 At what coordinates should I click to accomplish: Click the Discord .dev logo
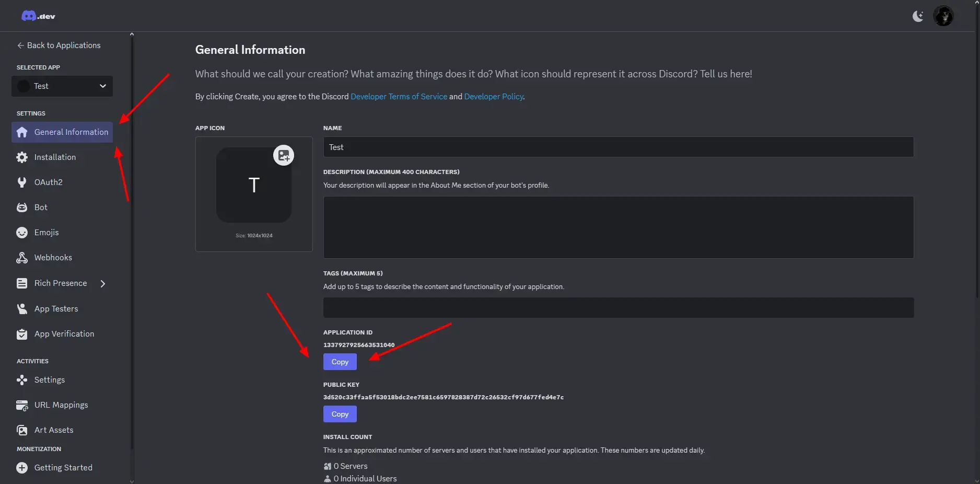[x=38, y=16]
